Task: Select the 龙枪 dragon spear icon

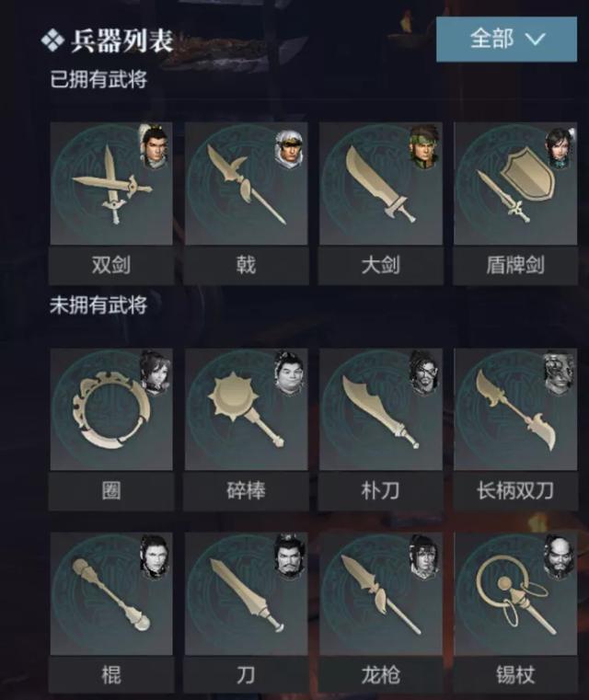Action: 381,593
